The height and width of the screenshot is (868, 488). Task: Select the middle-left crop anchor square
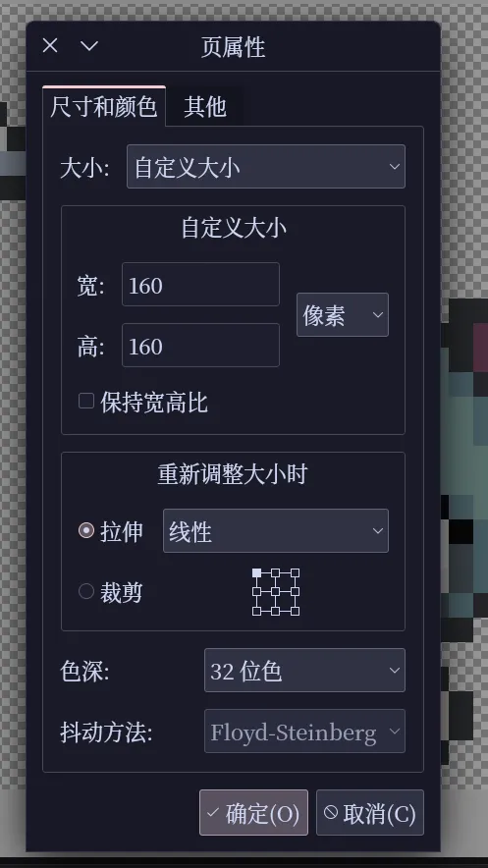point(256,592)
